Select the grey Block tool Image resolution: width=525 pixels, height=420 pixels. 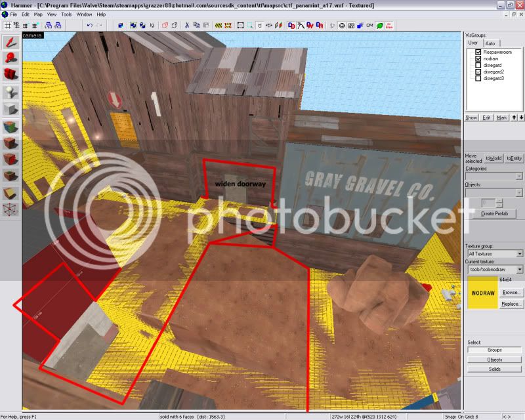10,108
